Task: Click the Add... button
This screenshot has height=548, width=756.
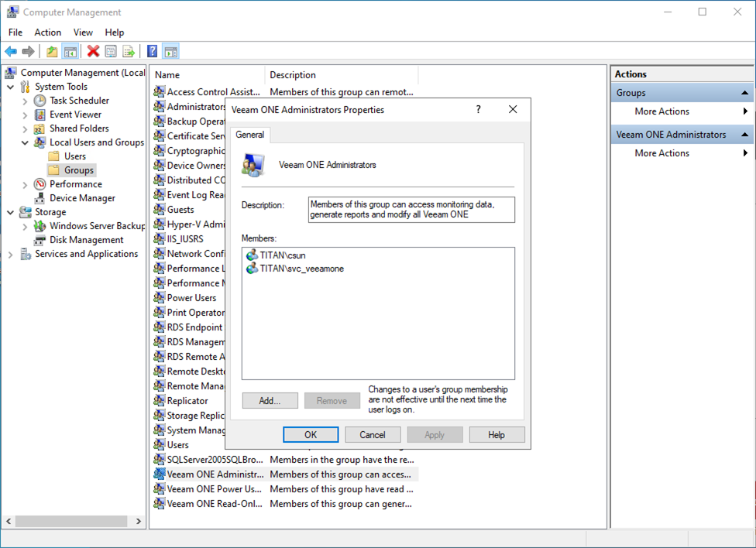Action: point(270,400)
